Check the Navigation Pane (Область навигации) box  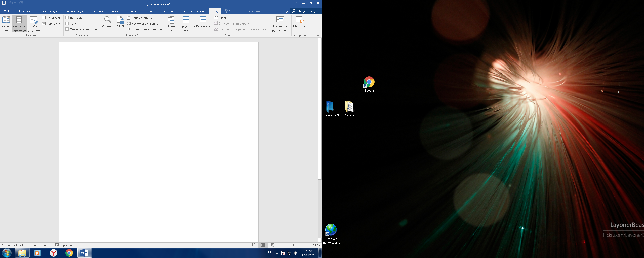67,29
